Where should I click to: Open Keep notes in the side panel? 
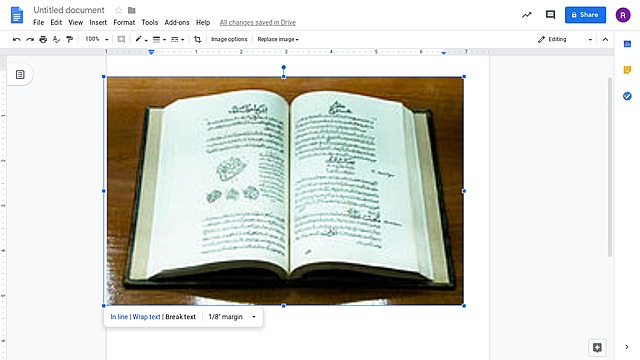(627, 70)
